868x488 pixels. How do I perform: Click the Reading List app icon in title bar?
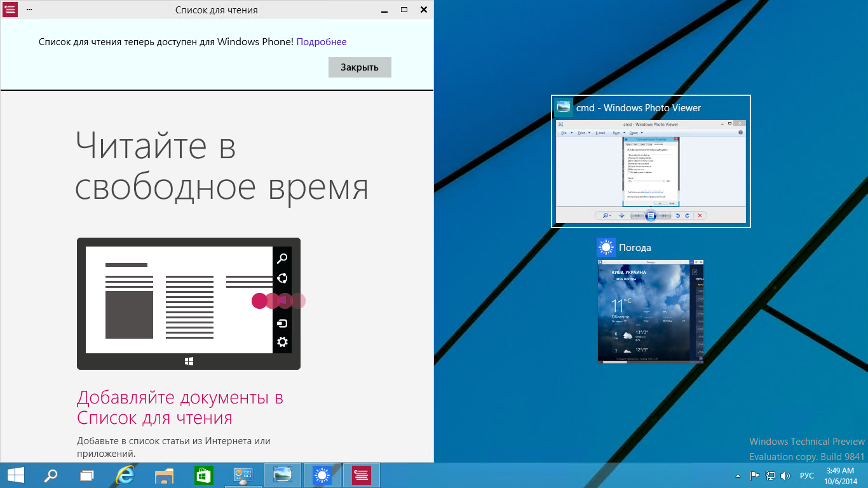pyautogui.click(x=10, y=10)
